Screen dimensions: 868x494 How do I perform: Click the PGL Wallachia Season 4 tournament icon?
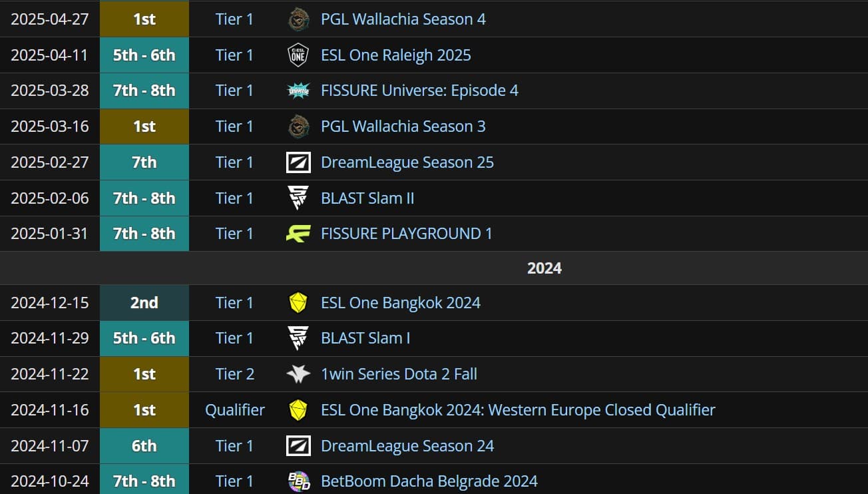[x=298, y=19]
